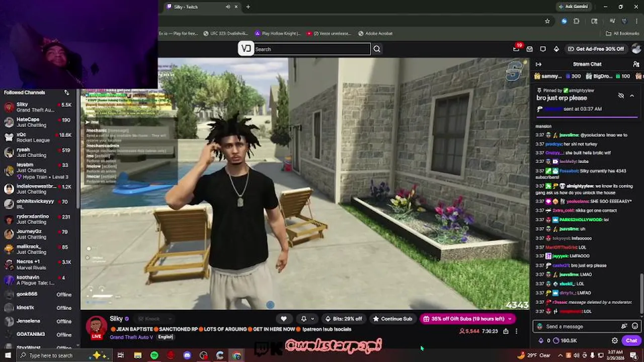
Task: Open Necros +1 Marvel Rivals channel
Action: (39, 264)
